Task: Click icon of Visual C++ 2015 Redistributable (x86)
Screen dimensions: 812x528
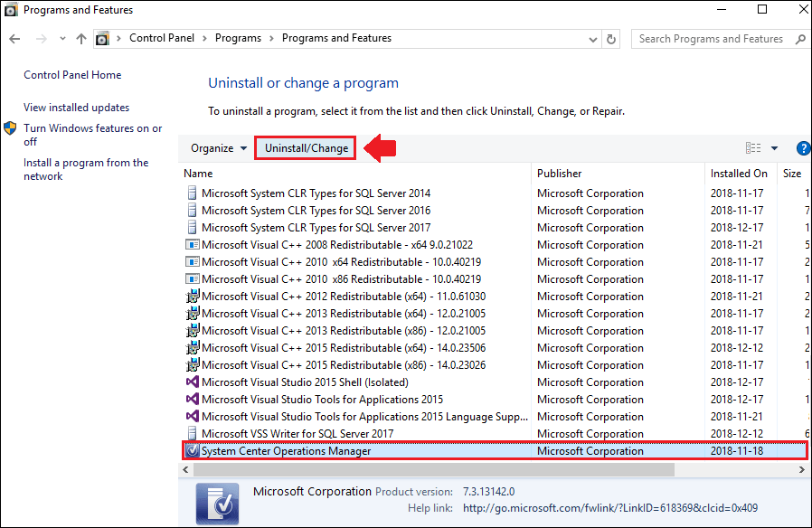Action: (192, 364)
